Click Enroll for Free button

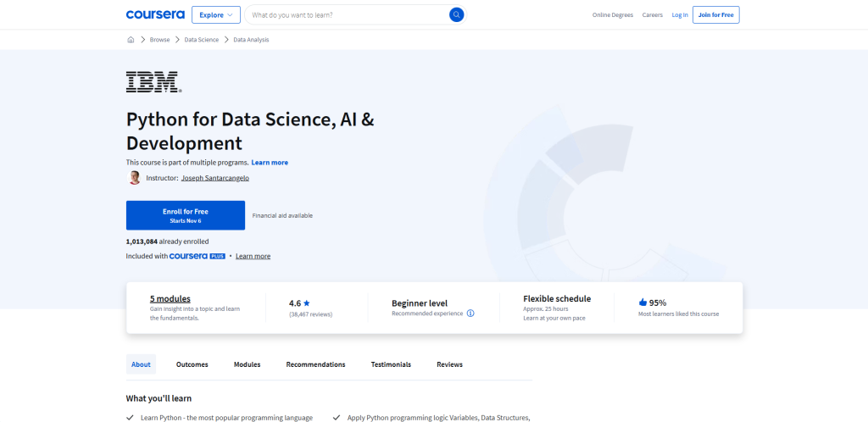[x=186, y=215]
